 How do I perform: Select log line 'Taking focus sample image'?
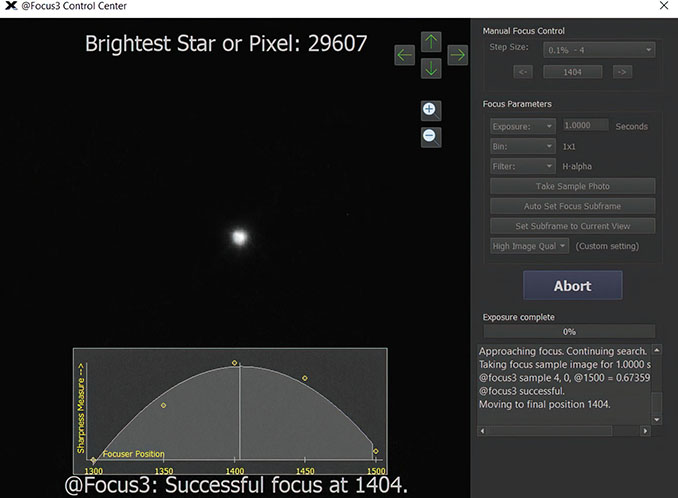(x=564, y=364)
